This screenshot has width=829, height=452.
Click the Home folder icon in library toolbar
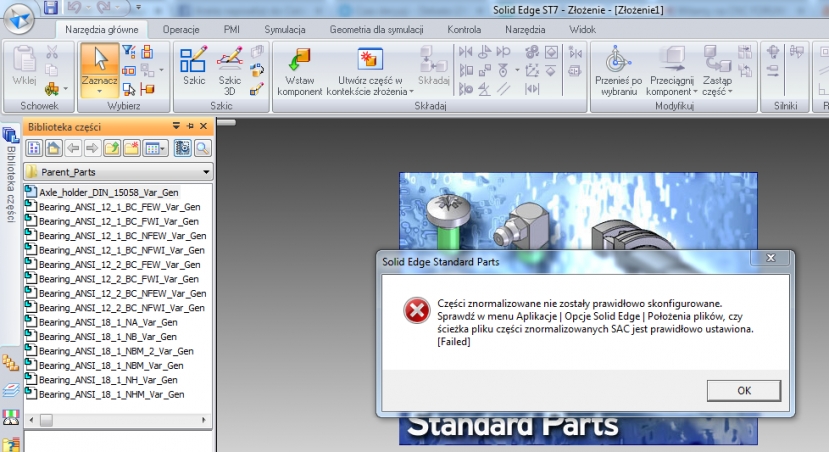(x=53, y=149)
